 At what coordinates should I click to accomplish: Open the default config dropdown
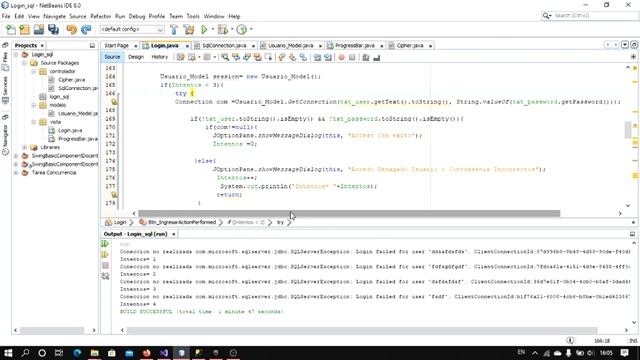(132, 29)
